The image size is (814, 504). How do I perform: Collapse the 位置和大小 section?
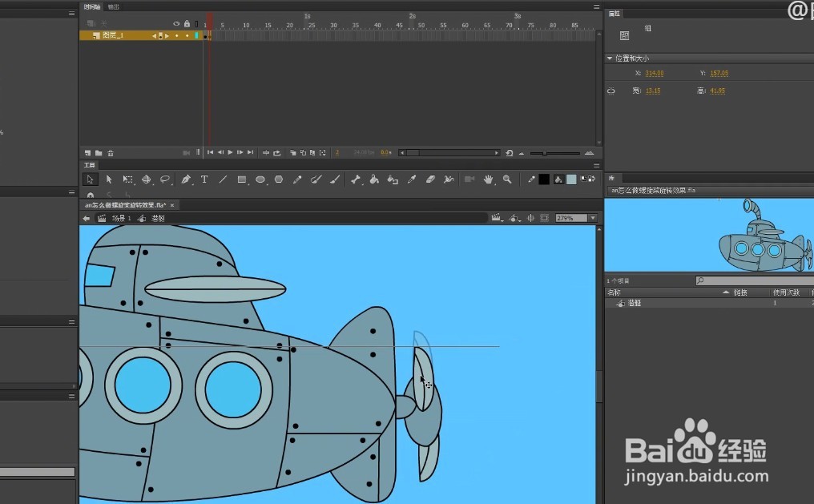coord(610,58)
